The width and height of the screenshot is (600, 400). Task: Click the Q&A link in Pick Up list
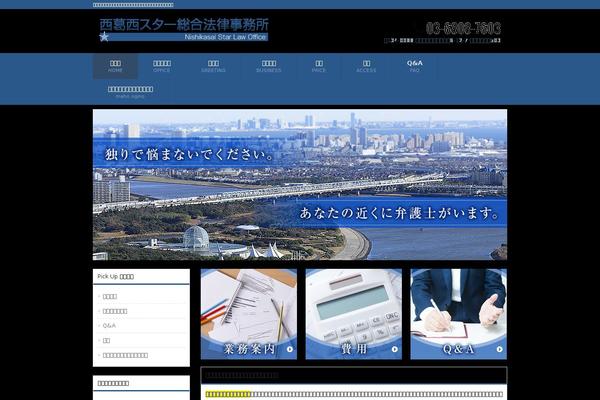click(109, 325)
